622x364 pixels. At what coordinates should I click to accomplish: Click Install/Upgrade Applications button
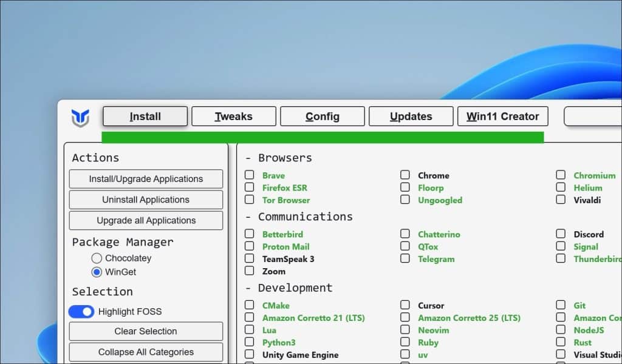(146, 179)
